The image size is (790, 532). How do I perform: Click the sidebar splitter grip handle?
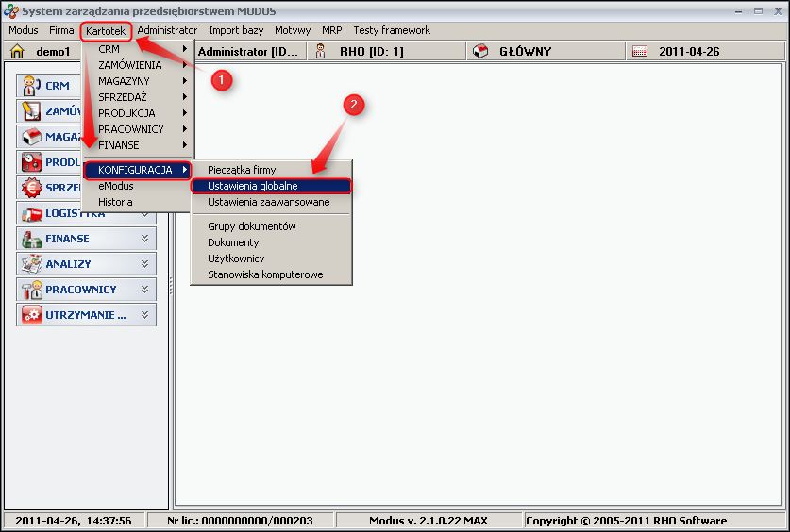coord(171,286)
